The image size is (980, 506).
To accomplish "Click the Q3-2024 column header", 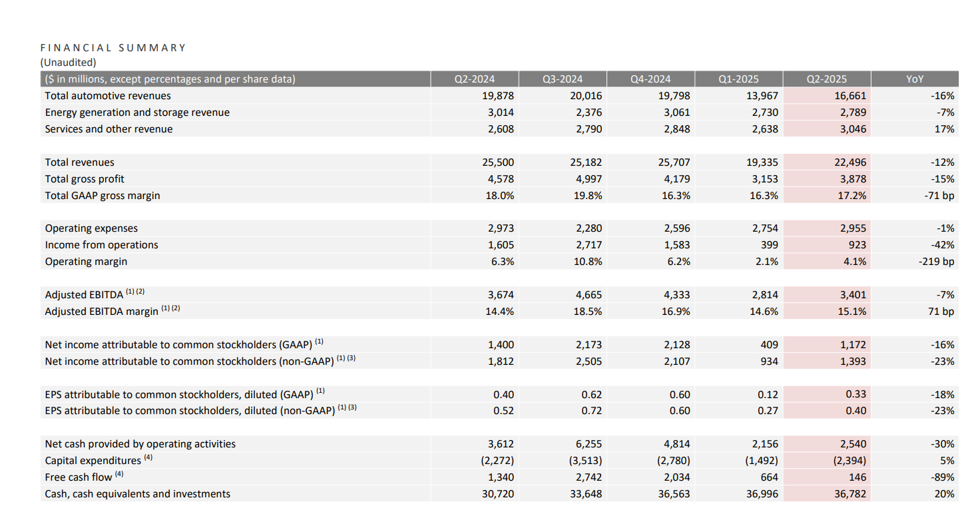I will click(561, 79).
